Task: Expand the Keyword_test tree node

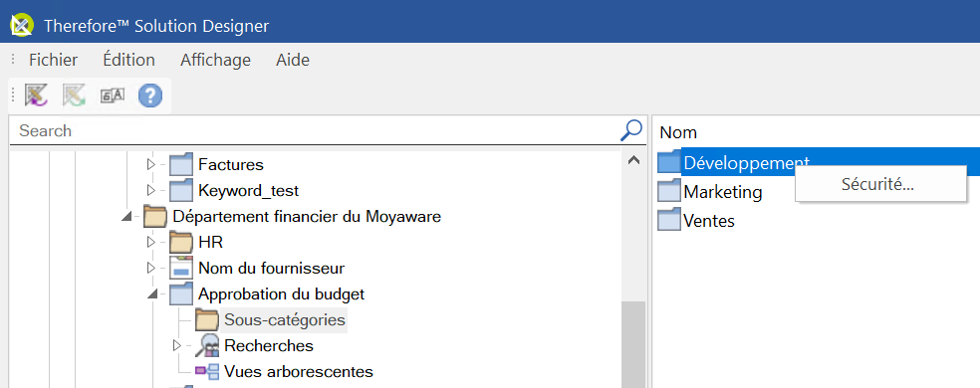Action: 150,190
